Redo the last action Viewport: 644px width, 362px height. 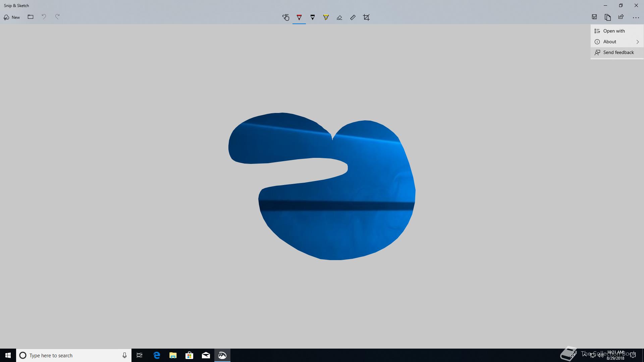point(57,17)
